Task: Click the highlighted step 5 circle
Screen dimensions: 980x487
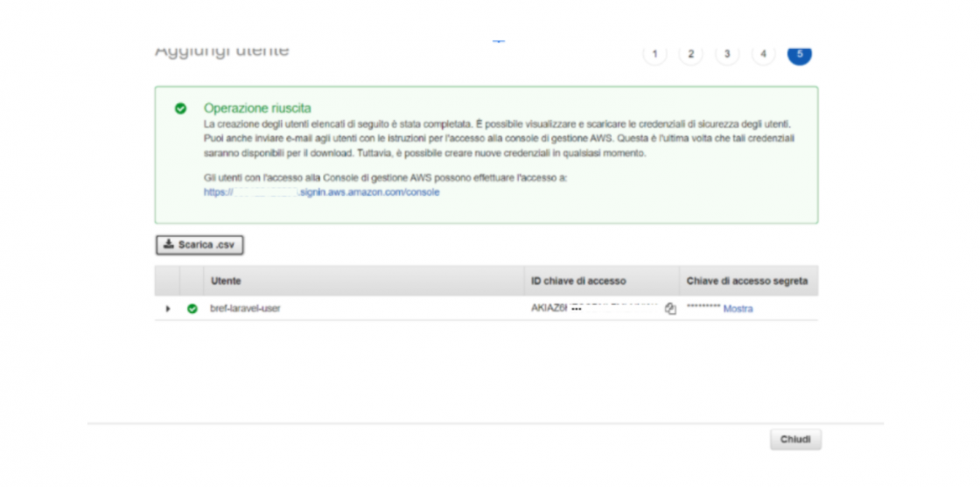Action: [799, 54]
